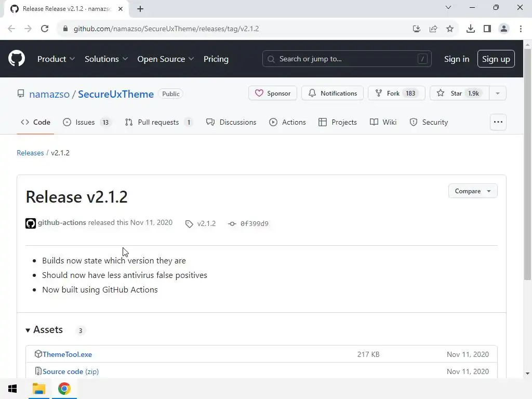This screenshot has width=532, height=399.
Task: Open the SecureUxTheme repository link
Action: pos(116,94)
